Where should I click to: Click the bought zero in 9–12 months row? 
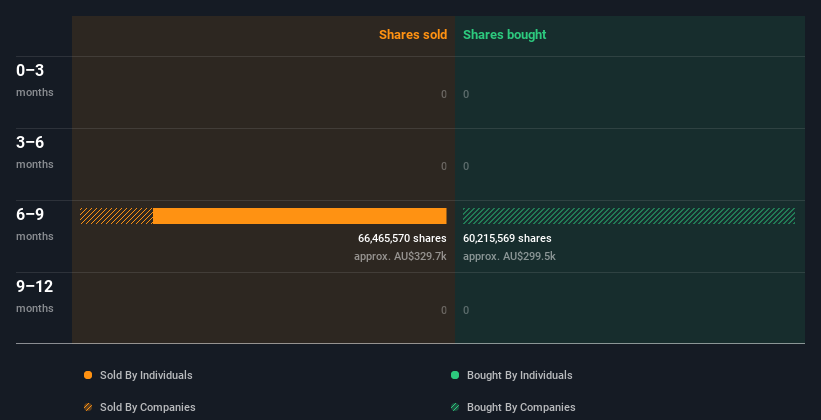(x=466, y=311)
